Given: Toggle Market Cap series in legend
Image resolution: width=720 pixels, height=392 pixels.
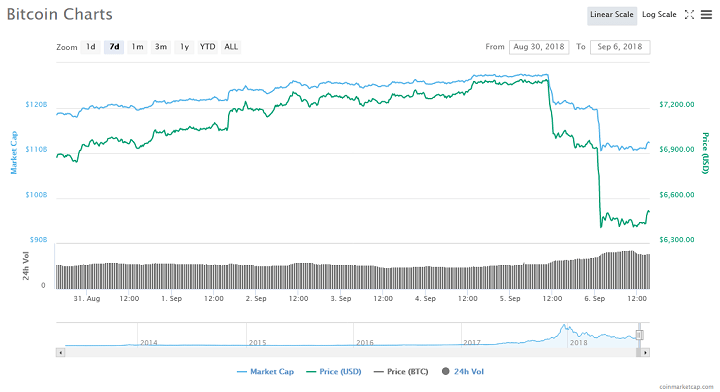Looking at the screenshot, I should (265, 372).
